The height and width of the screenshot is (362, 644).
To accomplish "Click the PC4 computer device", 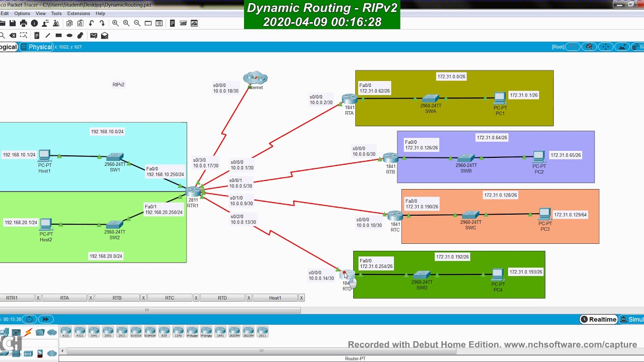I will point(498,275).
